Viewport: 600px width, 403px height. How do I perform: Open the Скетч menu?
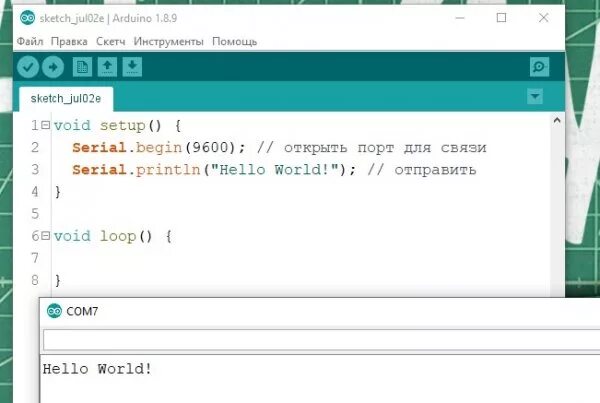pos(111,41)
